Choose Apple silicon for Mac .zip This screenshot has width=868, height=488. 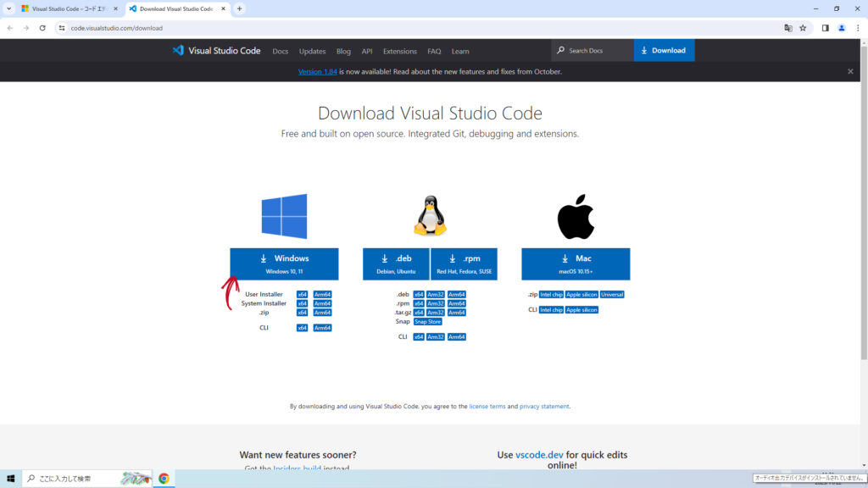coord(581,294)
